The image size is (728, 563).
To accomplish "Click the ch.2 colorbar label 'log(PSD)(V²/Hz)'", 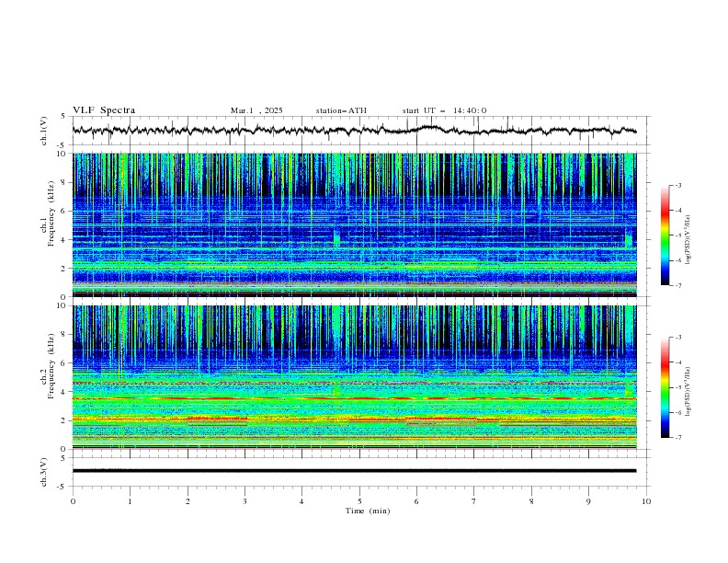I will tap(688, 392).
